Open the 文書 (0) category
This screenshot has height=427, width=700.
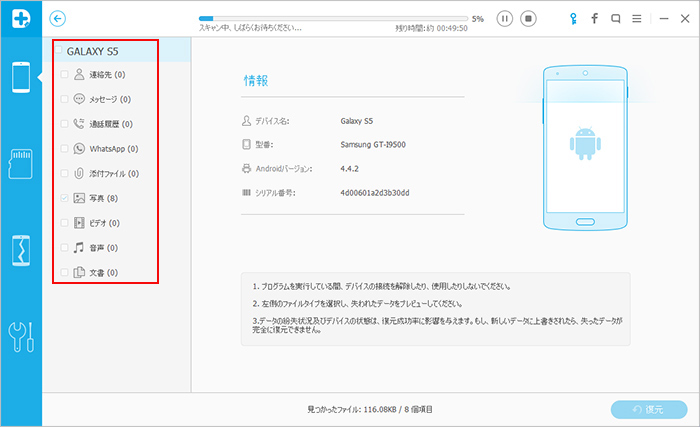(104, 272)
